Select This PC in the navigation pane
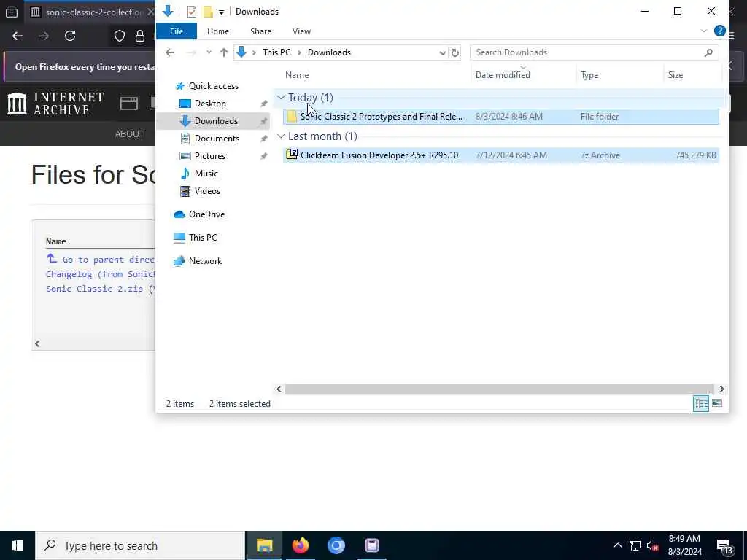Image resolution: width=747 pixels, height=560 pixels. click(x=203, y=238)
